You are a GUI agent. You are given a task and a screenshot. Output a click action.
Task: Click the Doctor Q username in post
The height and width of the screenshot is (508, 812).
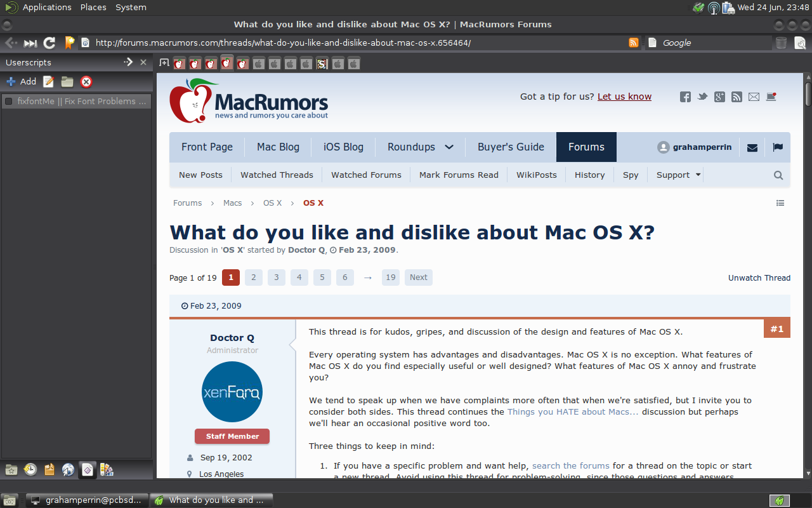(232, 338)
